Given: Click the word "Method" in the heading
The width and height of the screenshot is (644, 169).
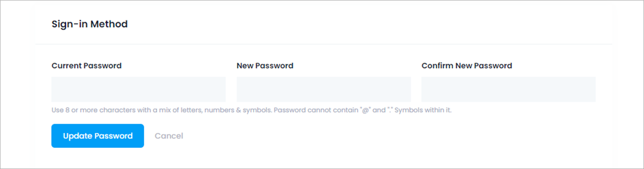Looking at the screenshot, I should click(109, 24).
